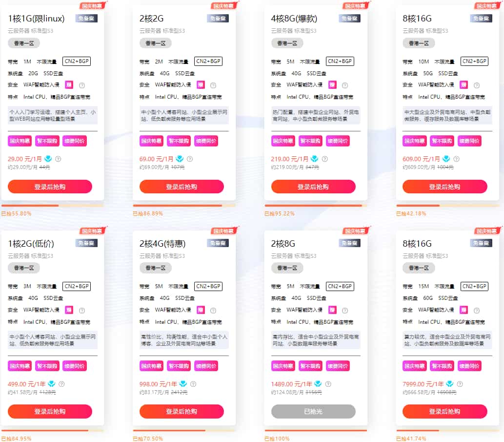Click the WAF question mark on 2核8G card
This screenshot has height=442, width=504.
(x=345, y=310)
